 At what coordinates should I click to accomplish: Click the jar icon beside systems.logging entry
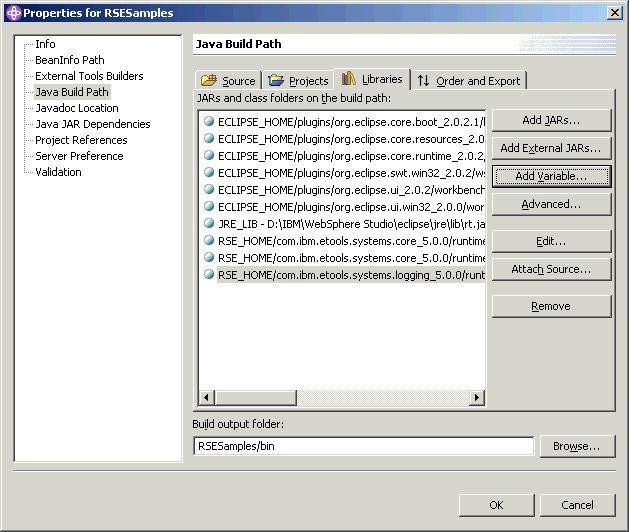[x=209, y=274]
